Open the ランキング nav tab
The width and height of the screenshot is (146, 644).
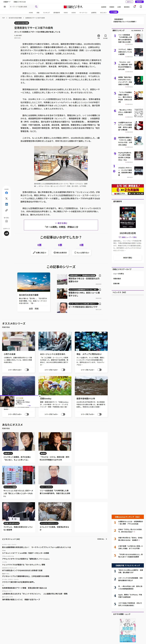[x=46, y=12]
